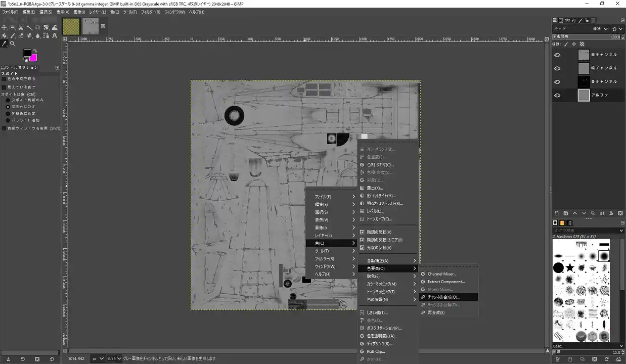Click the magenta background color swatch
Viewport: 626px width, 364px height.
click(34, 57)
